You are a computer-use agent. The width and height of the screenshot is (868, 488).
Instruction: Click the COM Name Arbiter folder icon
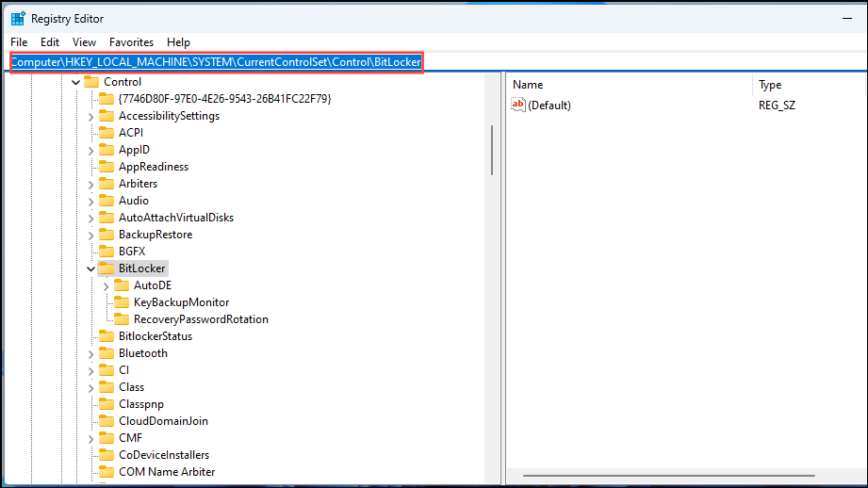point(106,472)
